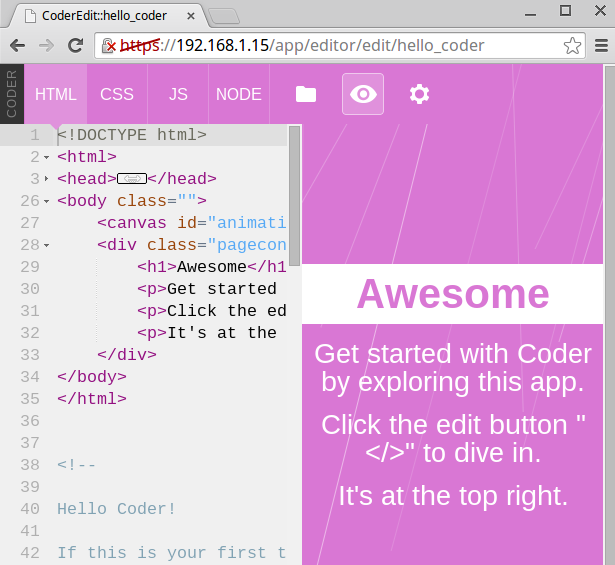Toggle the eye preview button
Viewport: 615px width, 565px height.
point(363,94)
